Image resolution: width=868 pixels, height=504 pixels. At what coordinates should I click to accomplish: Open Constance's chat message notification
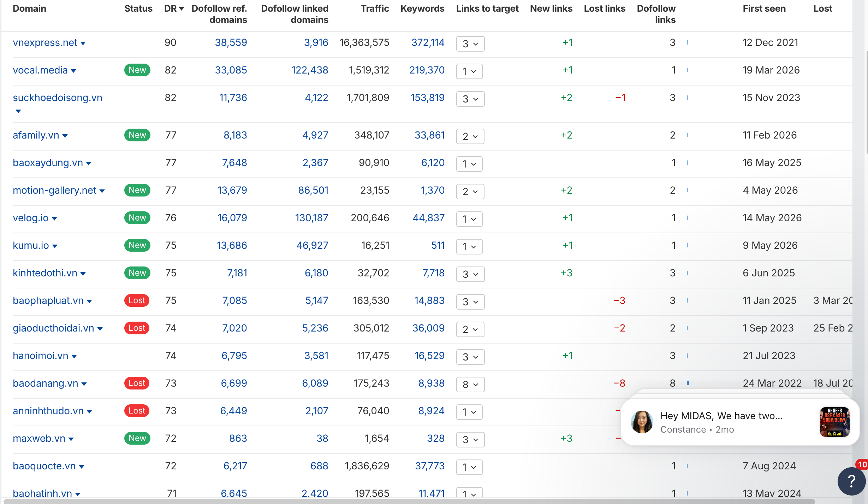coord(740,422)
